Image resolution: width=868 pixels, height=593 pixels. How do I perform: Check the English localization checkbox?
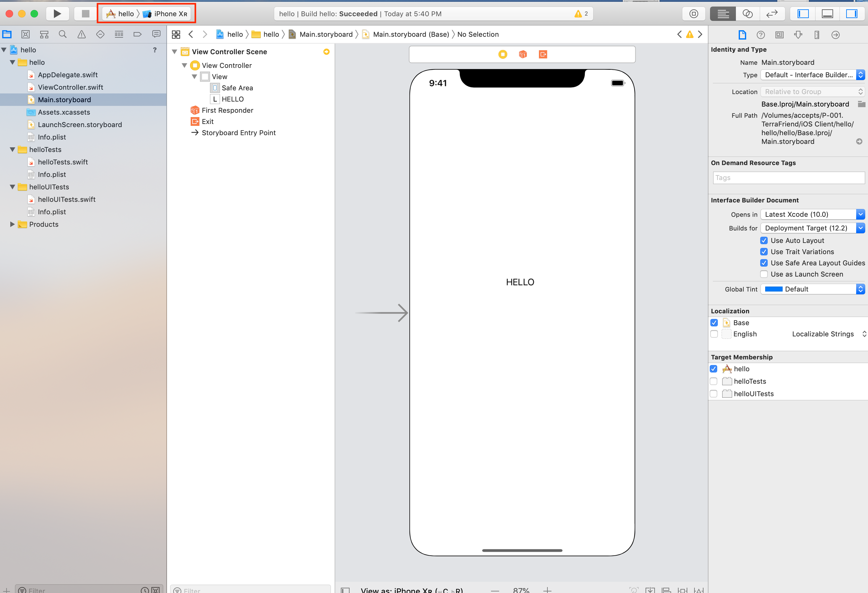click(x=714, y=334)
